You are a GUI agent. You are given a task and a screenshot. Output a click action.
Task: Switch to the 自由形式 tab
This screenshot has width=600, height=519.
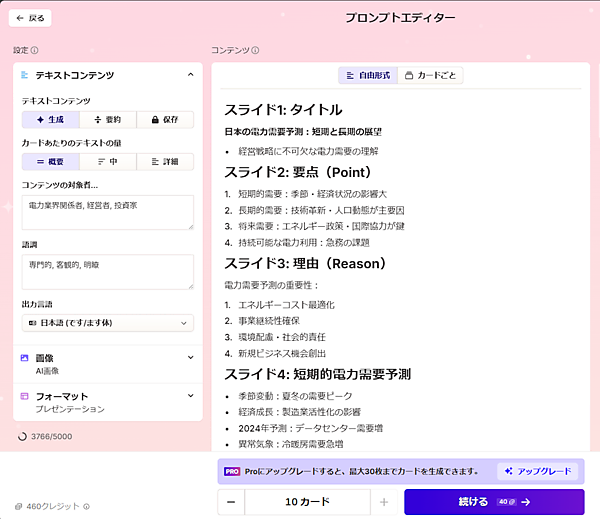pos(368,76)
